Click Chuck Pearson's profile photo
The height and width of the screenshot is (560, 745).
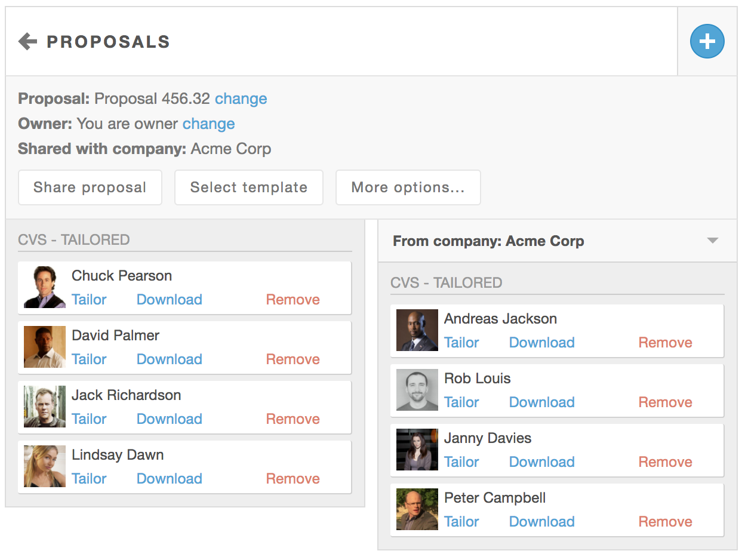pos(45,288)
